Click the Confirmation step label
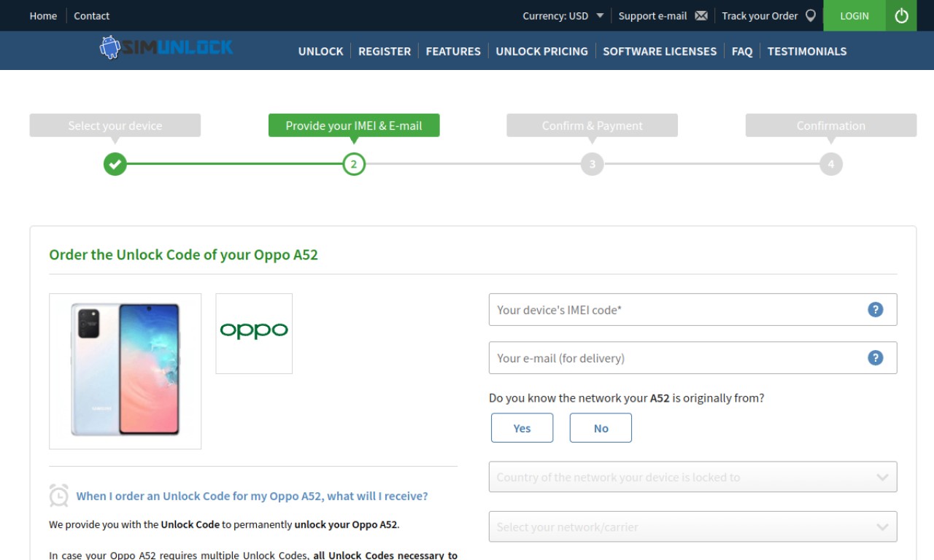Screen dimensions: 934x560 (831, 125)
